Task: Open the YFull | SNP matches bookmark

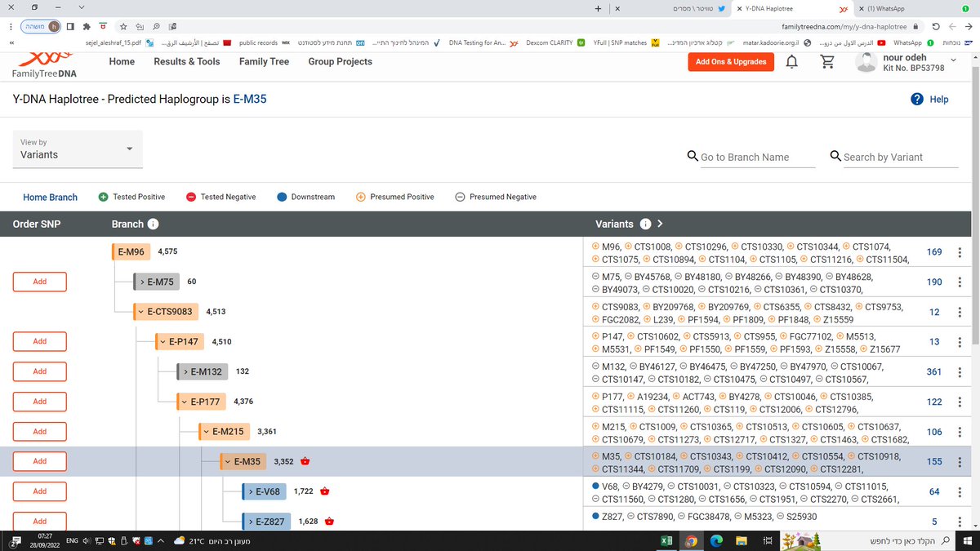Action: (626, 42)
